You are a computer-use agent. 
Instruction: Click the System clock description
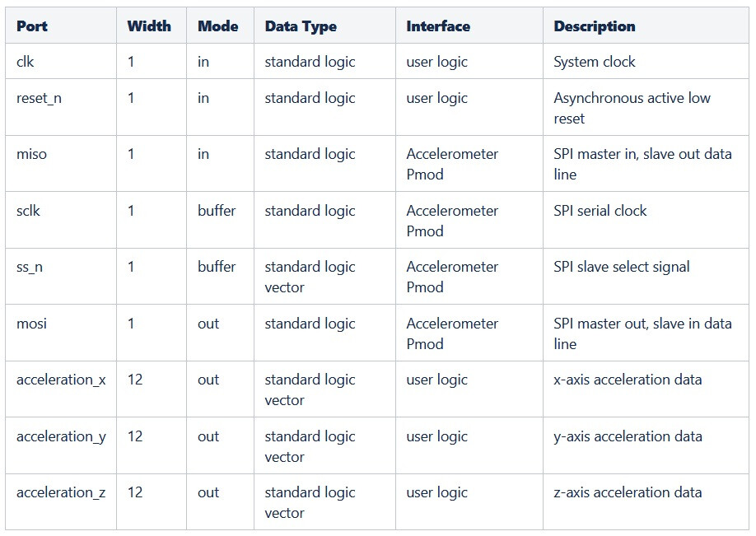point(595,62)
